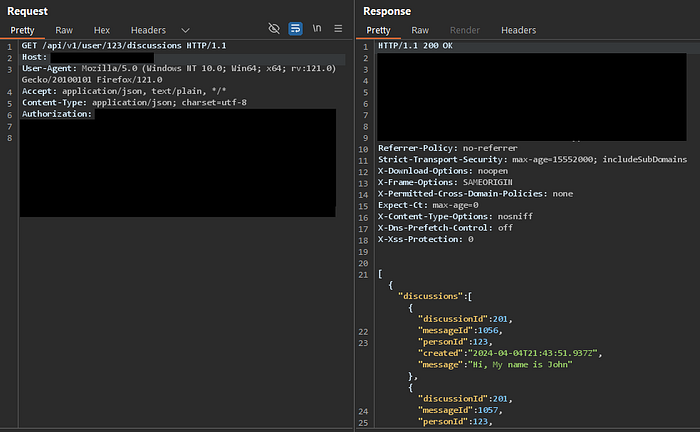Switch to the Request Raw tab
The image size is (700, 432).
[64, 30]
